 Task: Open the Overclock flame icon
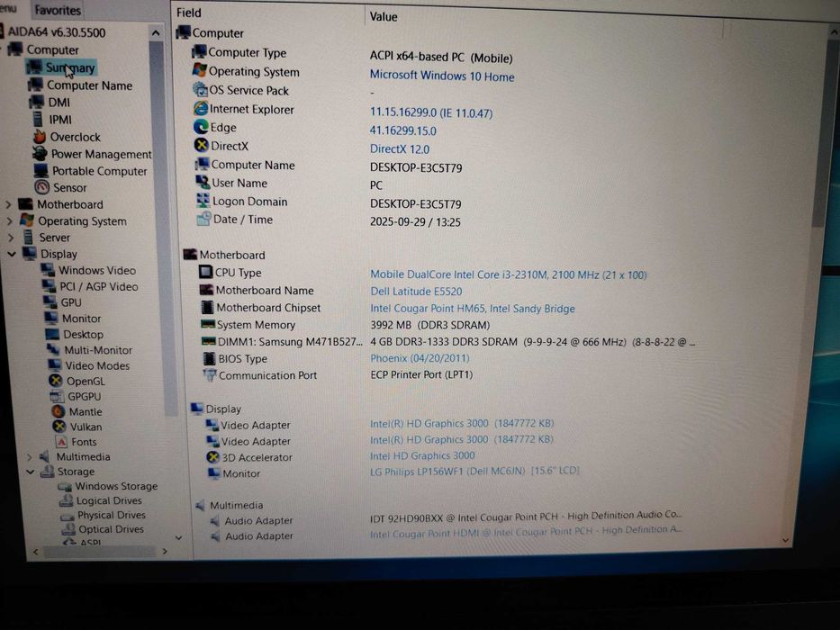pos(39,137)
